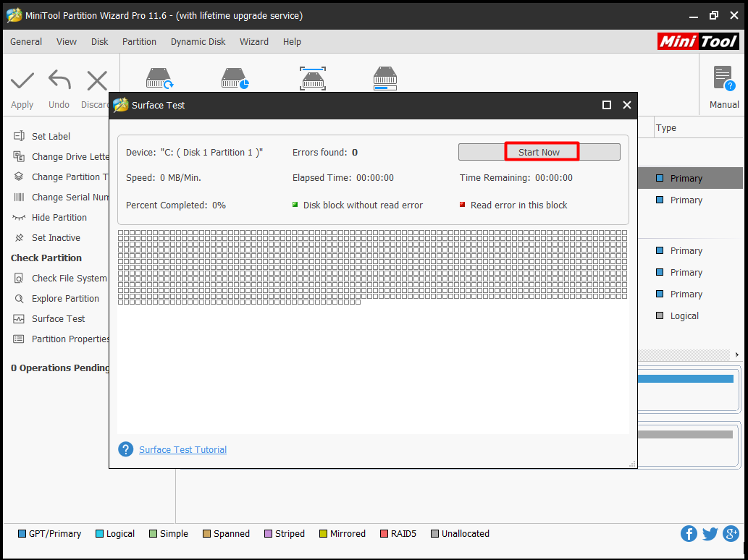This screenshot has width=748, height=560.
Task: Maximize the Surface Test dialog
Action: tap(606, 105)
